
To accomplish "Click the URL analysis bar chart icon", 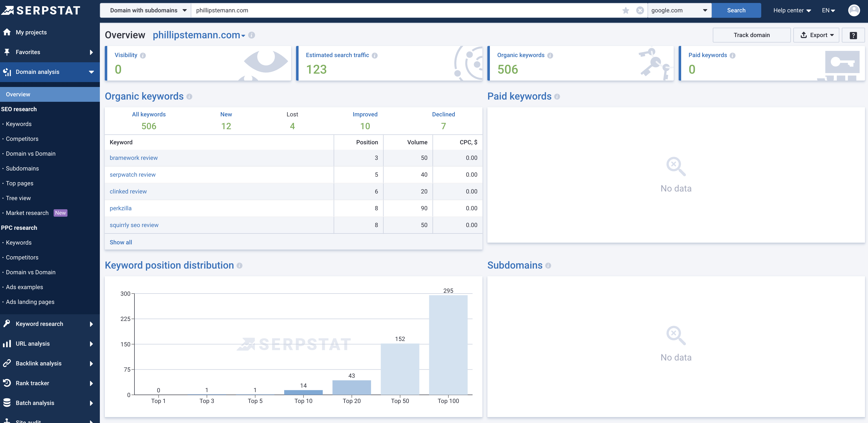I will coord(7,343).
